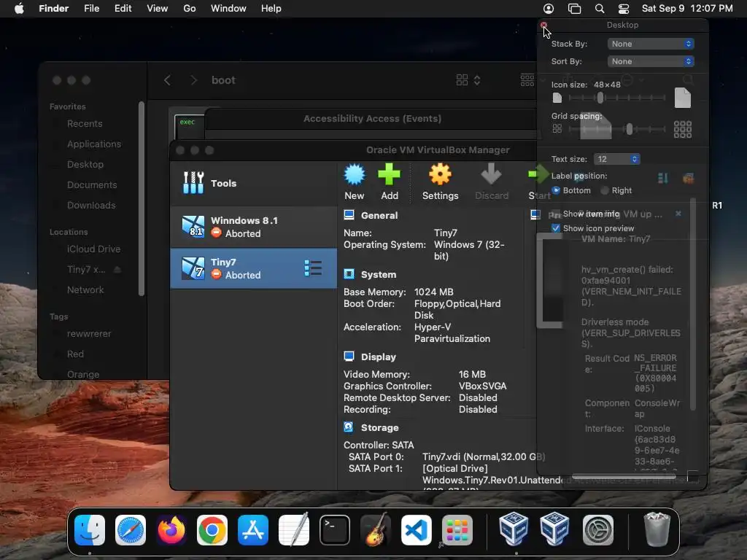Go back in Finder boot window

167,80
